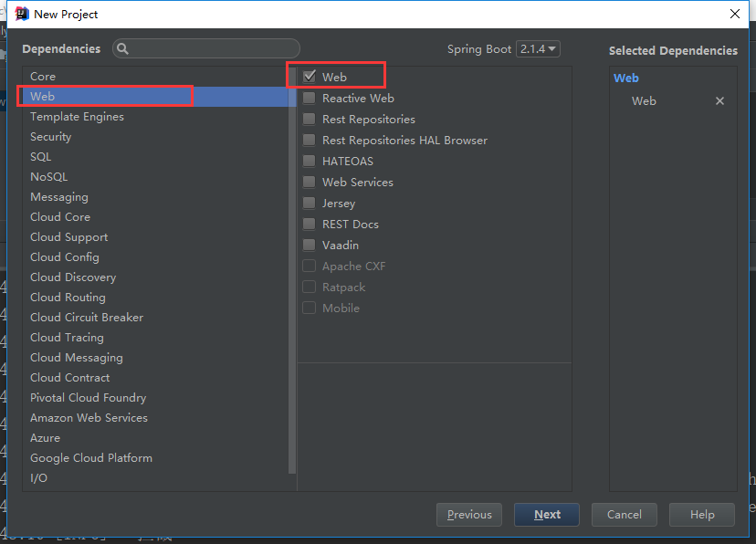
Task: Select the I/O category
Action: click(x=155, y=478)
